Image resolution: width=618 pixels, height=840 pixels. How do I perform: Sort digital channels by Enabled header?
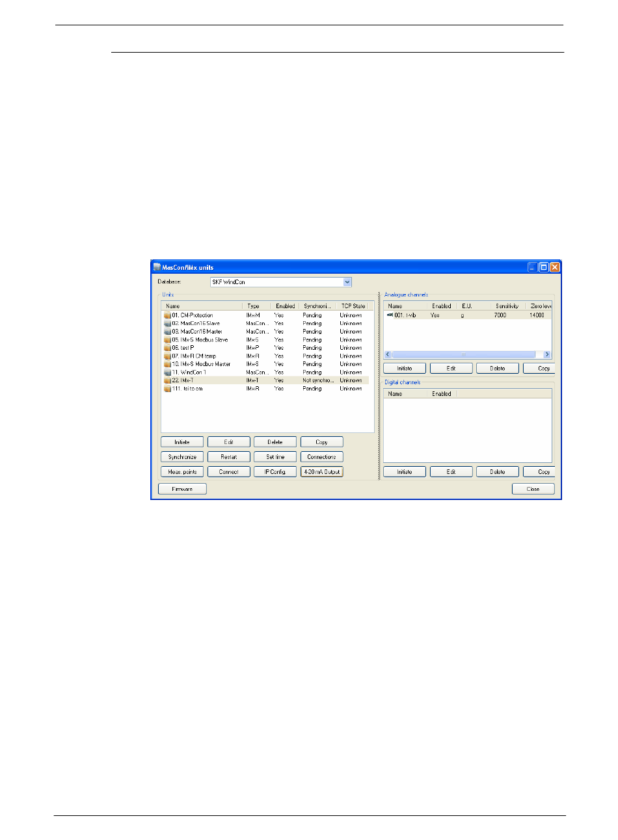pyautogui.click(x=442, y=393)
